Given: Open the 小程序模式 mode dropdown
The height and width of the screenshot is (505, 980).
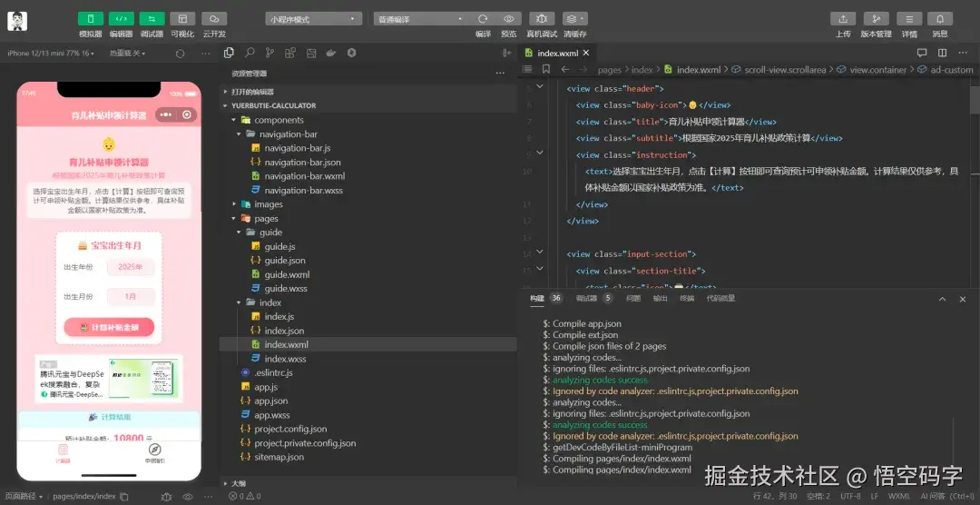Looking at the screenshot, I should coord(314,19).
